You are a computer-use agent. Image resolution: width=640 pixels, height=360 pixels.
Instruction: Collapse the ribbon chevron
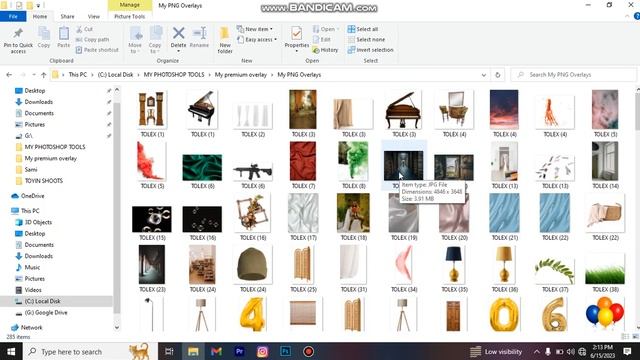627,16
